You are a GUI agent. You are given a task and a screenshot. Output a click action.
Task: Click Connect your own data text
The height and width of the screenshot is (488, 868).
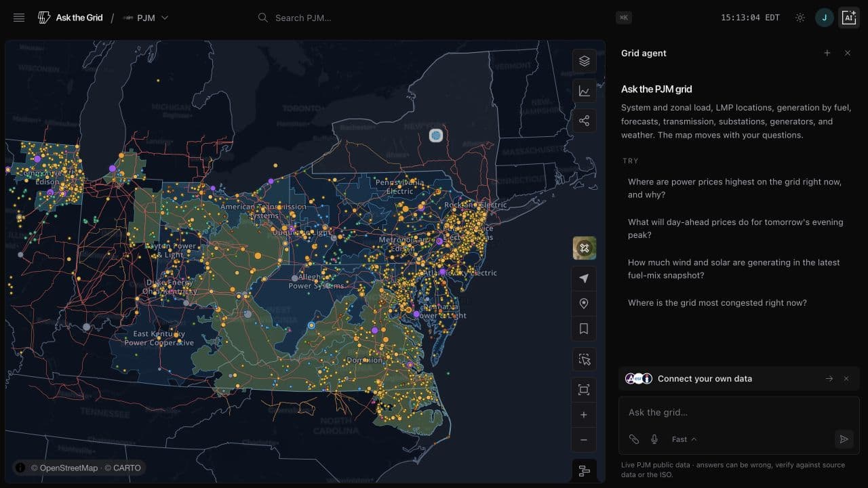(705, 379)
